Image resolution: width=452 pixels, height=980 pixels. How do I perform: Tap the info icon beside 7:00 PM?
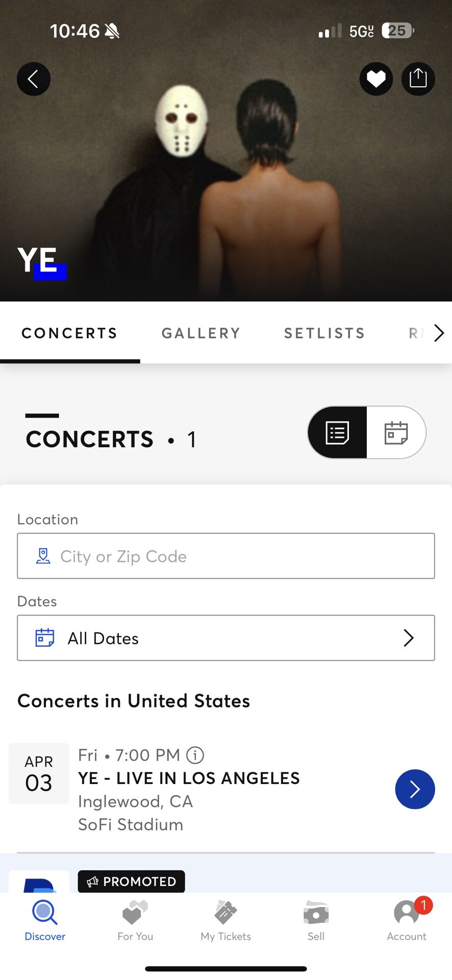pyautogui.click(x=195, y=755)
